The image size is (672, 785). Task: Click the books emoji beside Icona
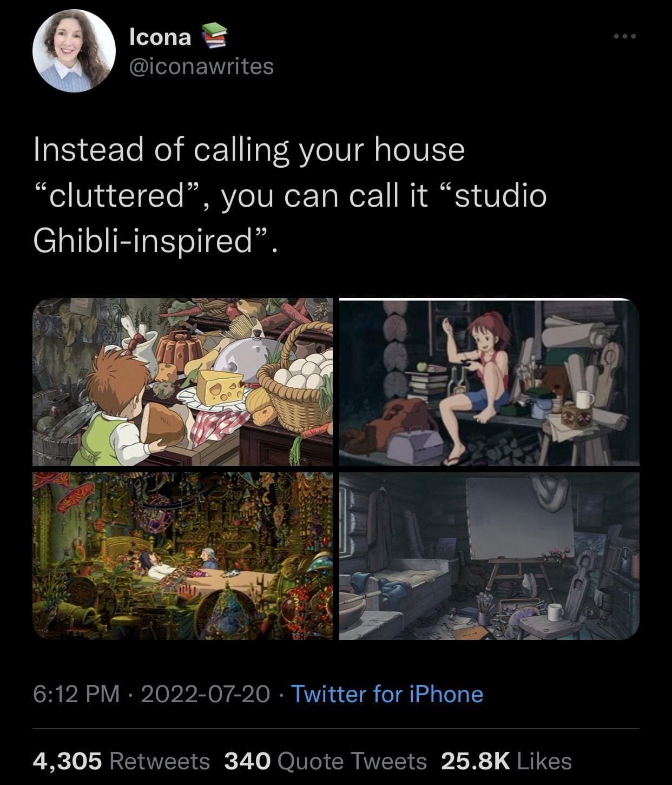click(x=213, y=37)
